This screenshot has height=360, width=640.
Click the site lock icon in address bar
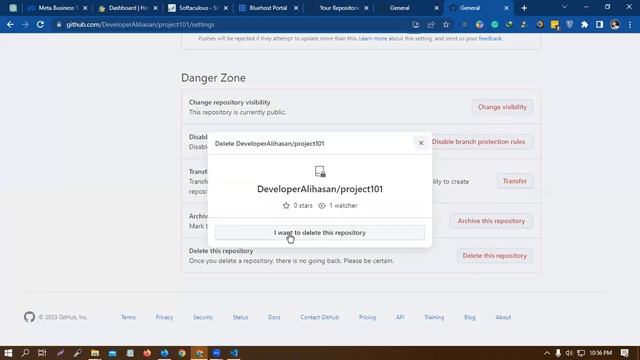point(59,24)
